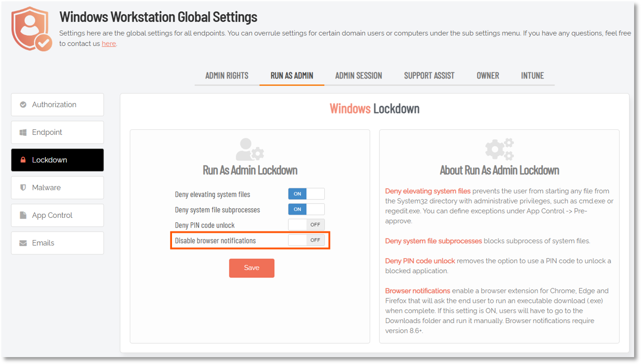The image size is (641, 364).
Task: Go to the INTUNE tab
Action: tap(532, 76)
